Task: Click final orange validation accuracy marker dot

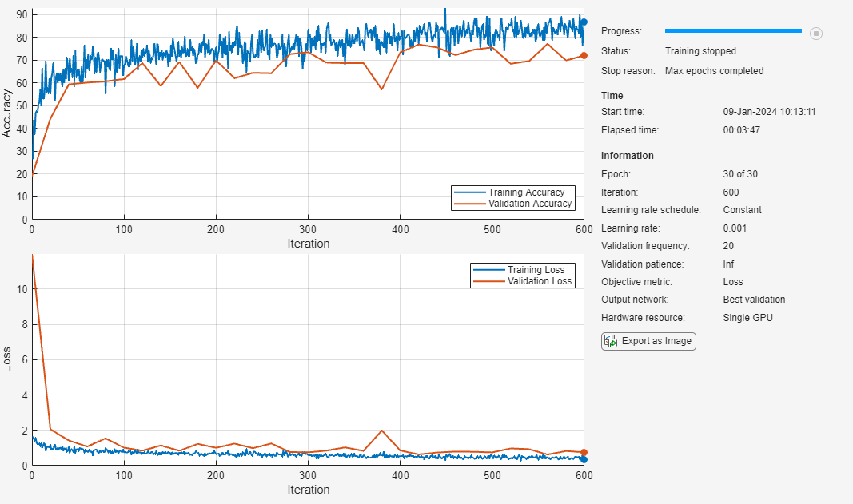Action: (584, 56)
